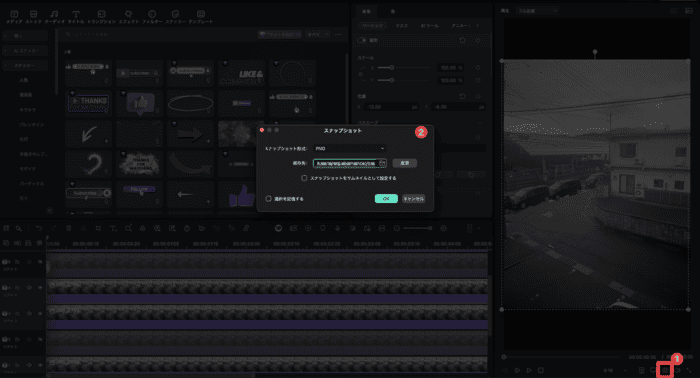Click the button right of save path field
The width and height of the screenshot is (700, 378).
click(404, 163)
